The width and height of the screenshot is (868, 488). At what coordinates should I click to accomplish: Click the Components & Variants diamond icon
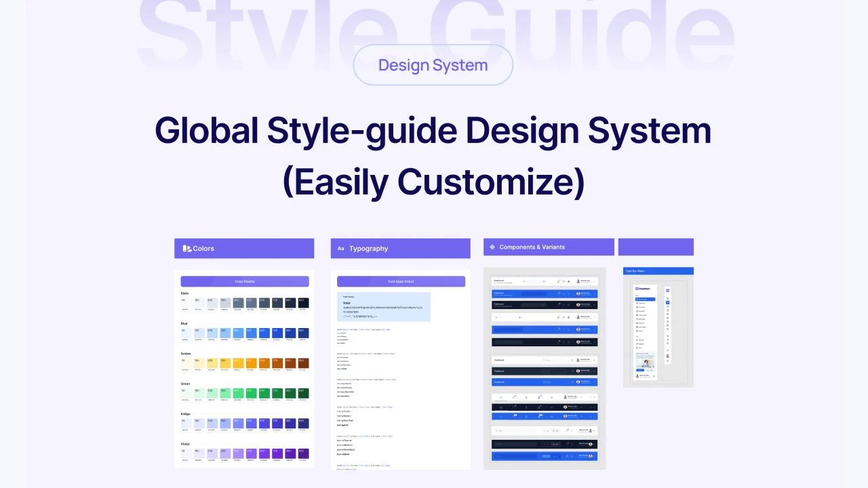492,247
